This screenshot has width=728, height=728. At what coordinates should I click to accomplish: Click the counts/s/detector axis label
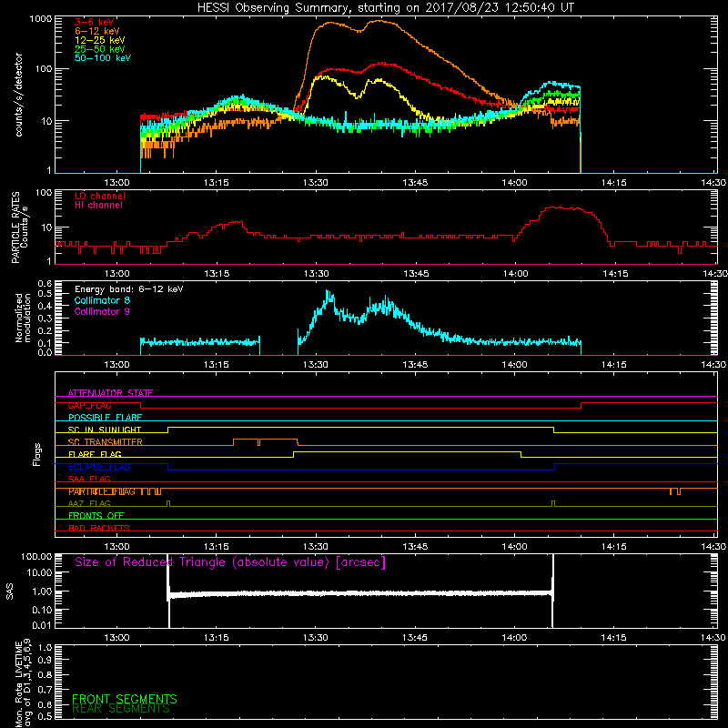click(x=18, y=95)
